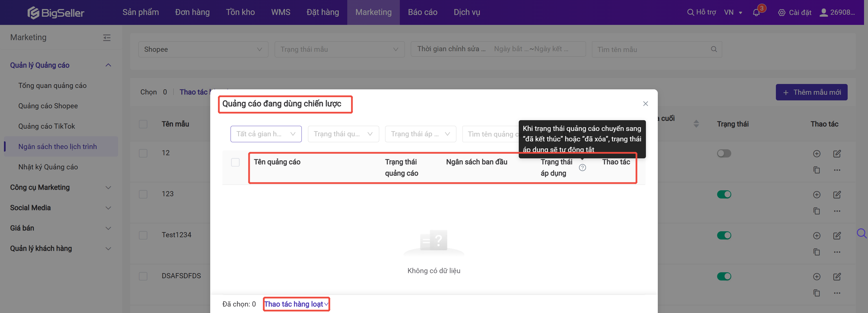Screen dimensions: 868x313
Task: Click the Tìm tên mẫu search field
Action: [x=652, y=49]
